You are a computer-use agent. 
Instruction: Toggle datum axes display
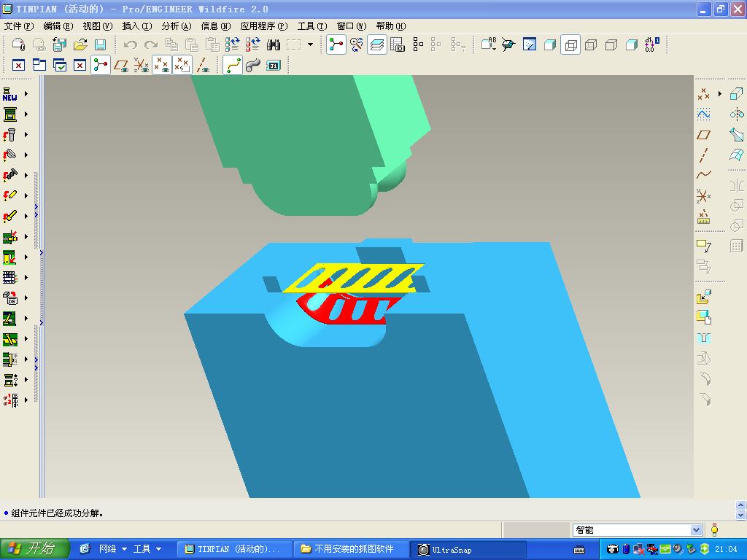[204, 65]
